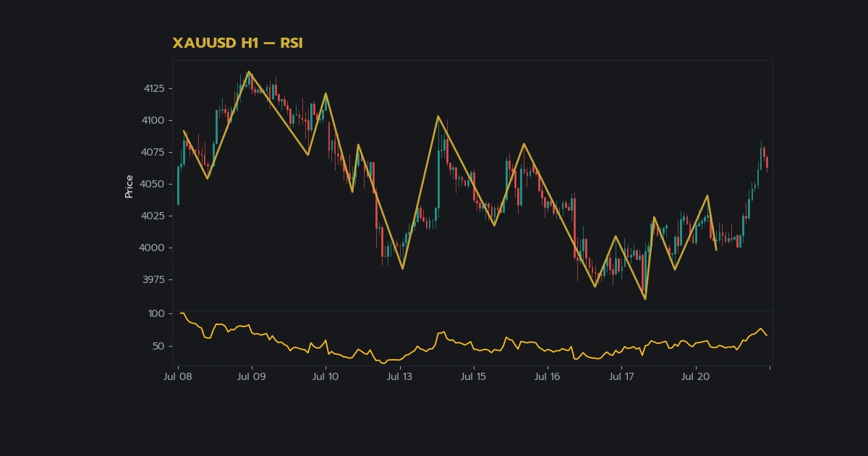Click the Jul 20 date label
This screenshot has width=868, height=456.
(x=696, y=377)
